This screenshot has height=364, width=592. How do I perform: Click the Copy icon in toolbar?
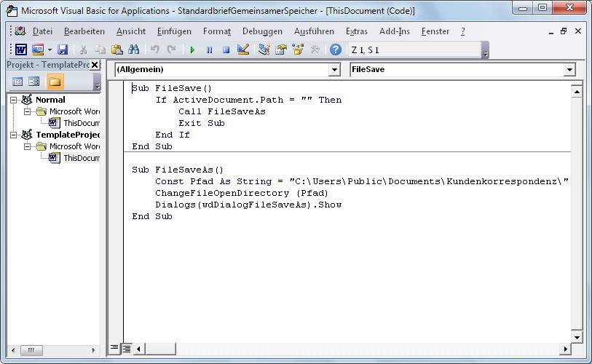point(100,50)
